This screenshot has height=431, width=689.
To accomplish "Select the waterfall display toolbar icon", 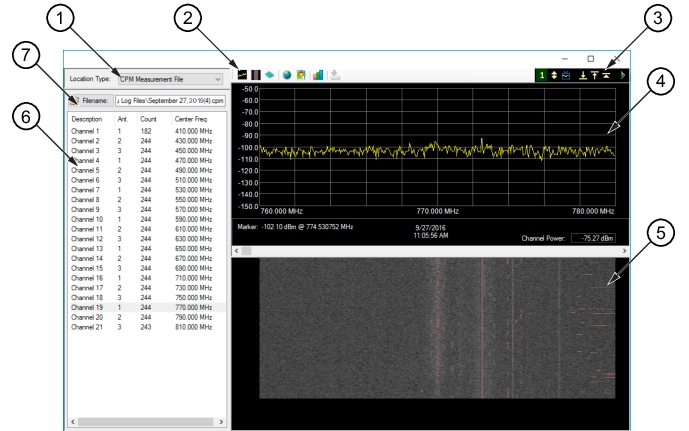I will click(x=255, y=74).
